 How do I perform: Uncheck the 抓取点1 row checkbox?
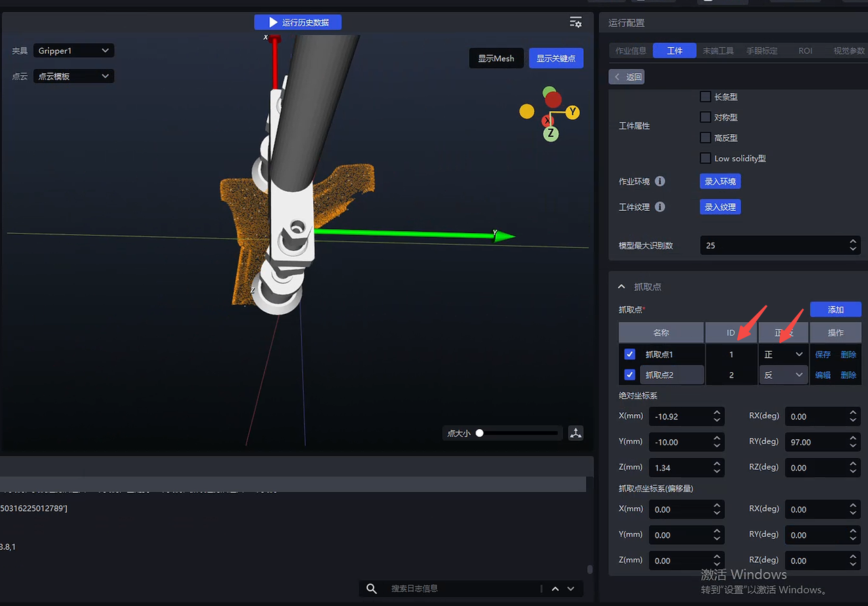click(x=629, y=355)
